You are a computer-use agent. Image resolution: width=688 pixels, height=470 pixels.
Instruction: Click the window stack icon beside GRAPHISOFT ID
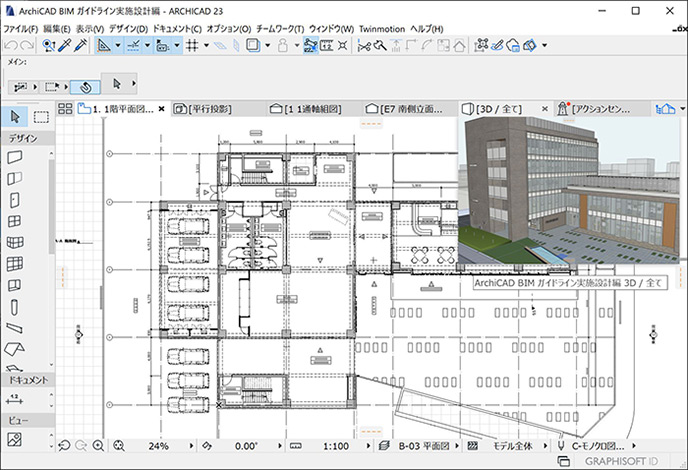point(563,461)
